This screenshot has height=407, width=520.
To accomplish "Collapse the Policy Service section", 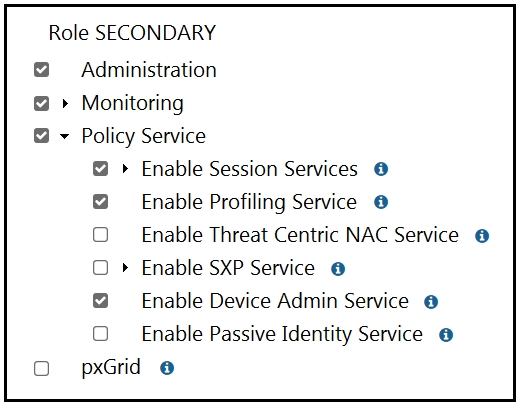I will pyautogui.click(x=65, y=136).
